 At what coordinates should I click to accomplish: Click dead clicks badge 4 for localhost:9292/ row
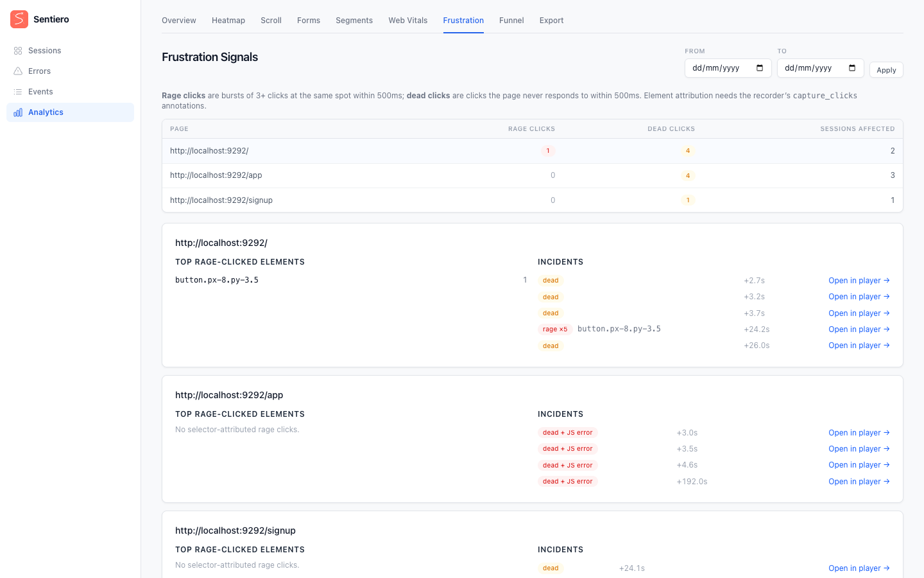[x=688, y=151]
